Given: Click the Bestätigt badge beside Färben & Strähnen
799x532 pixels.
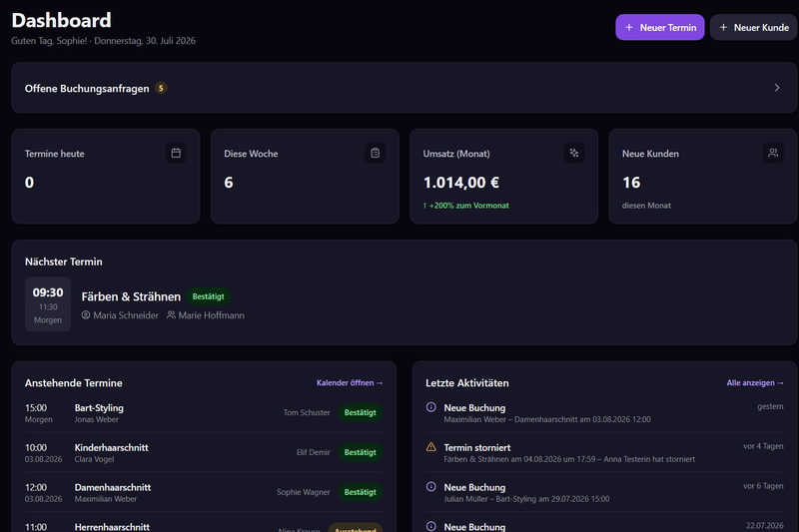Looking at the screenshot, I should [x=209, y=296].
